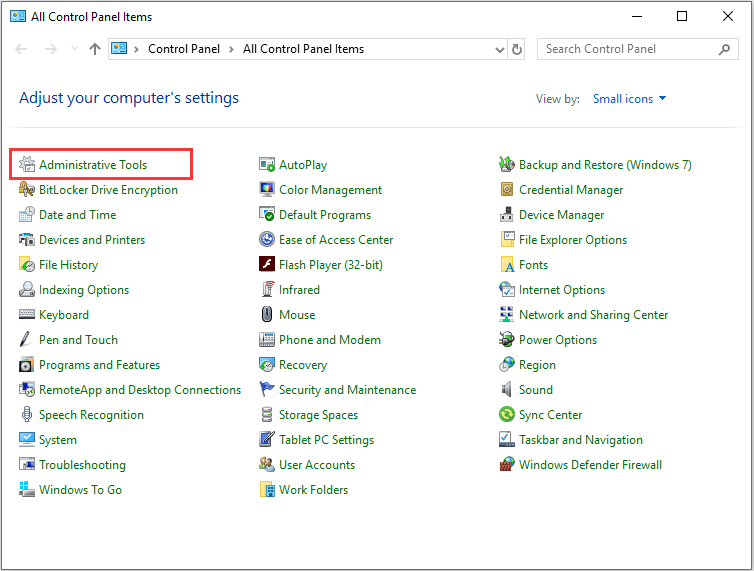Go back with the Back arrow
The width and height of the screenshot is (754, 571).
click(x=21, y=49)
